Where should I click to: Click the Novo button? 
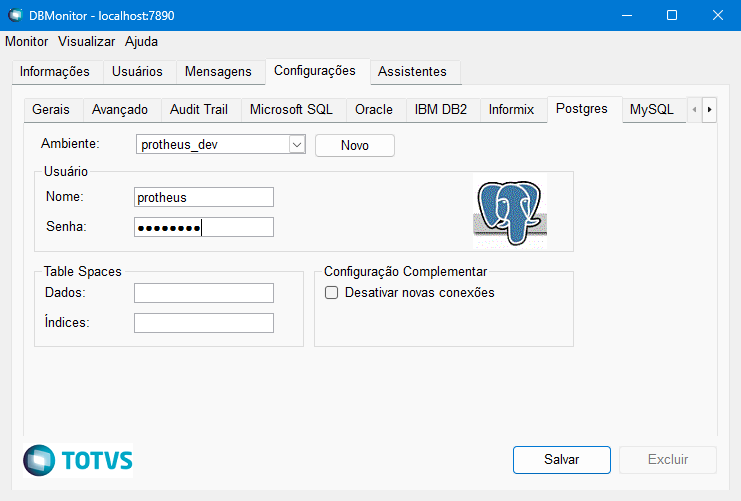tap(354, 146)
